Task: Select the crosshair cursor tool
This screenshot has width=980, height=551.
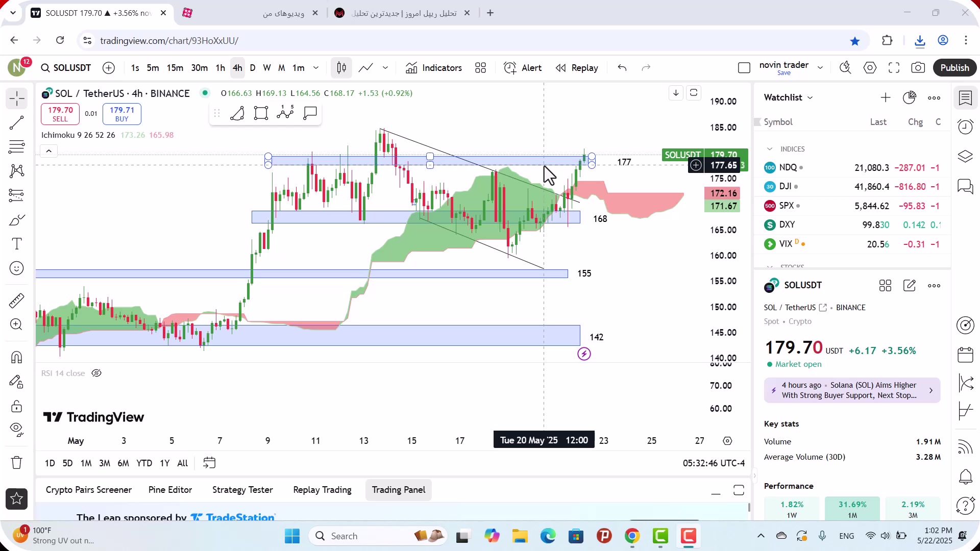Action: 17,98
